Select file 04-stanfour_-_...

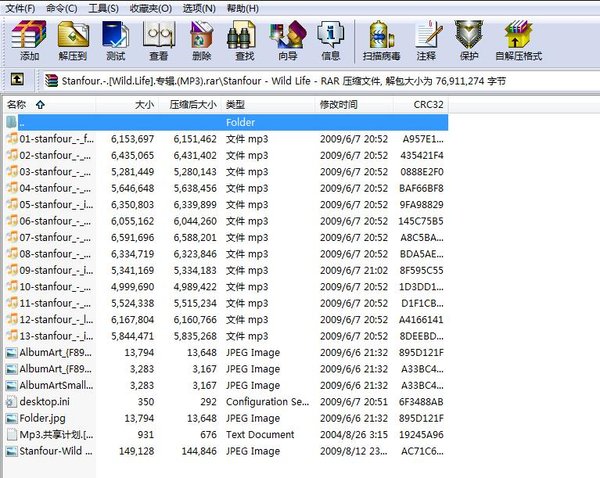[x=55, y=188]
